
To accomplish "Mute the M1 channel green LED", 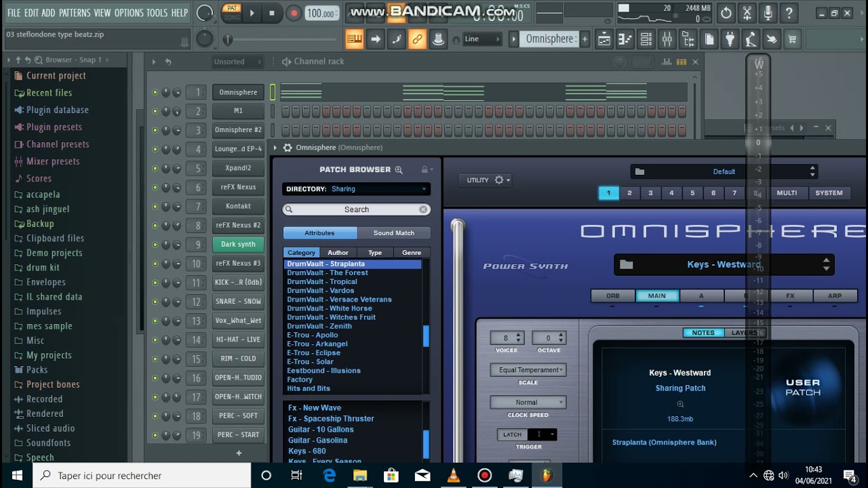I will (x=155, y=111).
